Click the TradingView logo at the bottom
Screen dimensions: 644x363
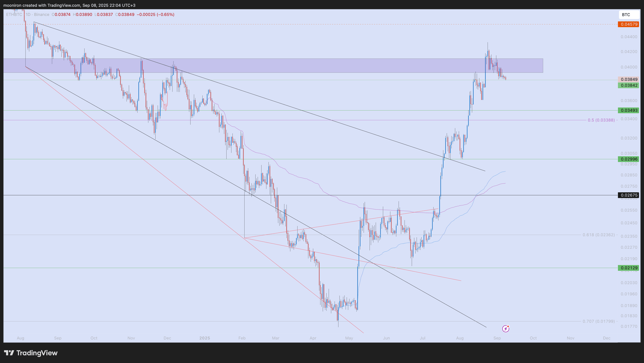coord(31,353)
